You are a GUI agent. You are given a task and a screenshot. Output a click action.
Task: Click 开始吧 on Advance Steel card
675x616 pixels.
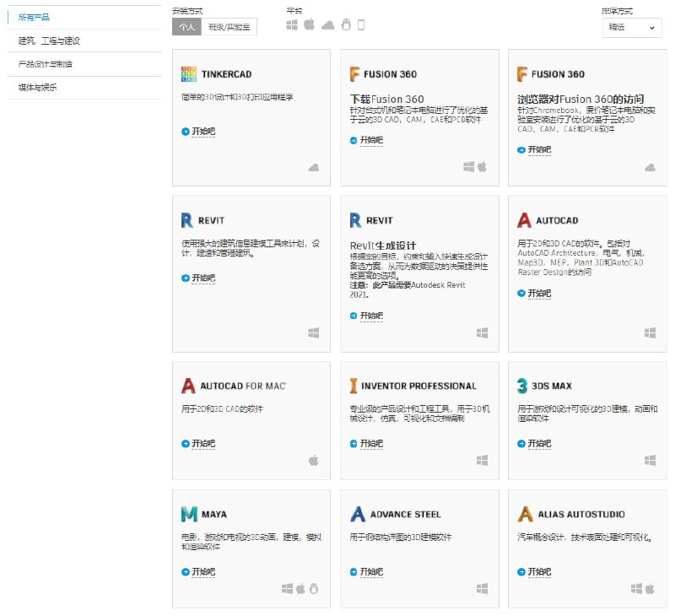coord(371,572)
